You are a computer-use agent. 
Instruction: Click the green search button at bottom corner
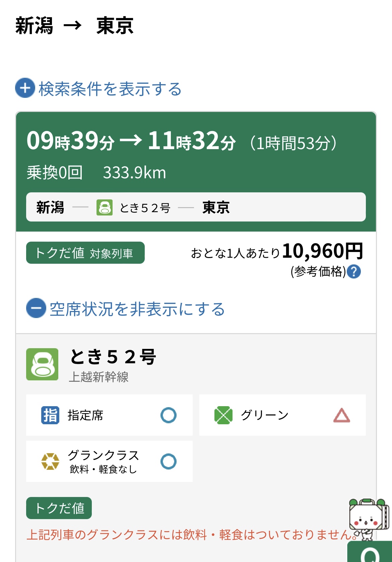(x=370, y=552)
